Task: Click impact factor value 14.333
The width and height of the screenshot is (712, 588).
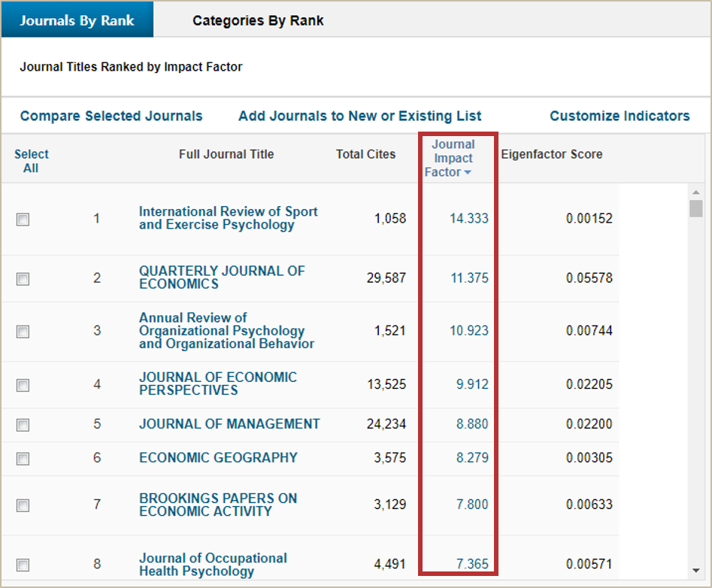Action: tap(468, 219)
